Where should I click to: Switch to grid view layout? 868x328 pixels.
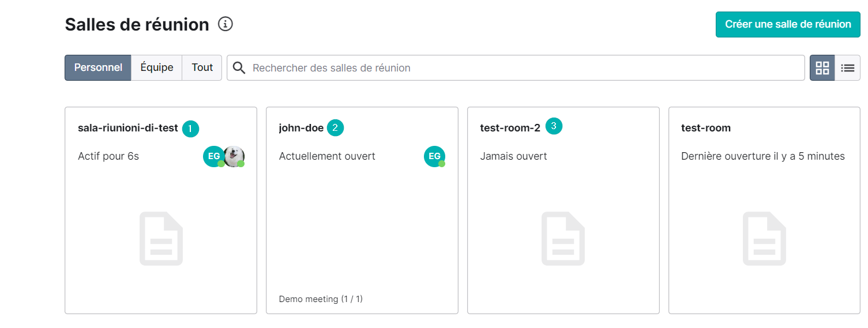click(822, 67)
